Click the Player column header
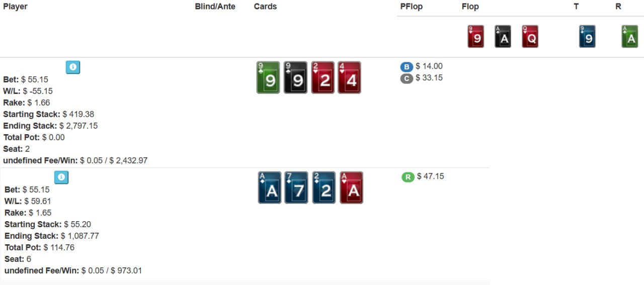Screen dimensions: 644x285 pos(15,7)
